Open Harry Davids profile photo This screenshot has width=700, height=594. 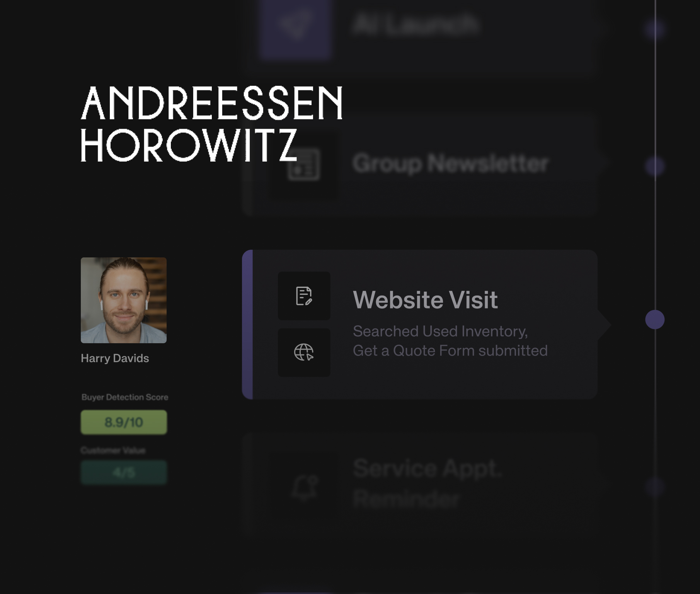tap(124, 300)
